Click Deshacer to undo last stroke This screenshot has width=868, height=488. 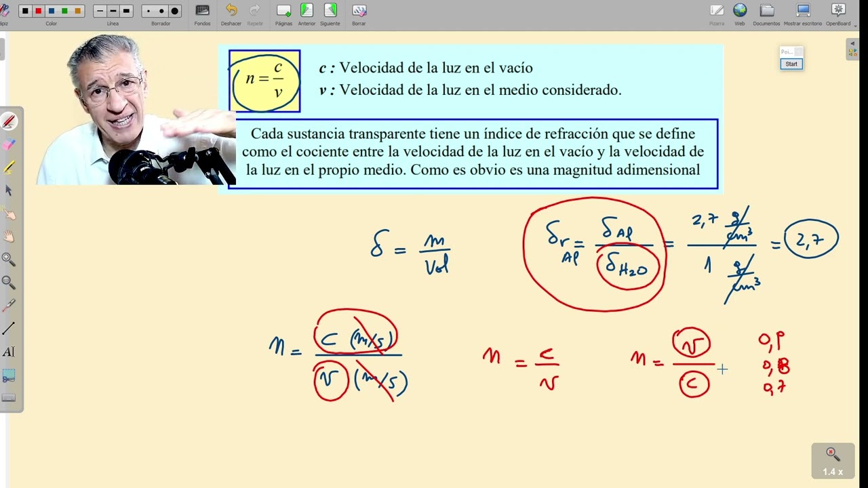tap(231, 14)
